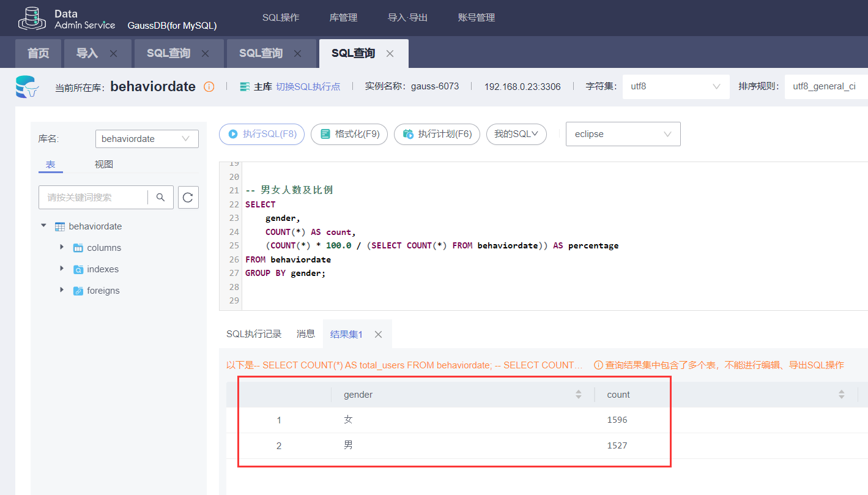Expand the columns node
Viewport: 868px width, 495px height.
[62, 247]
